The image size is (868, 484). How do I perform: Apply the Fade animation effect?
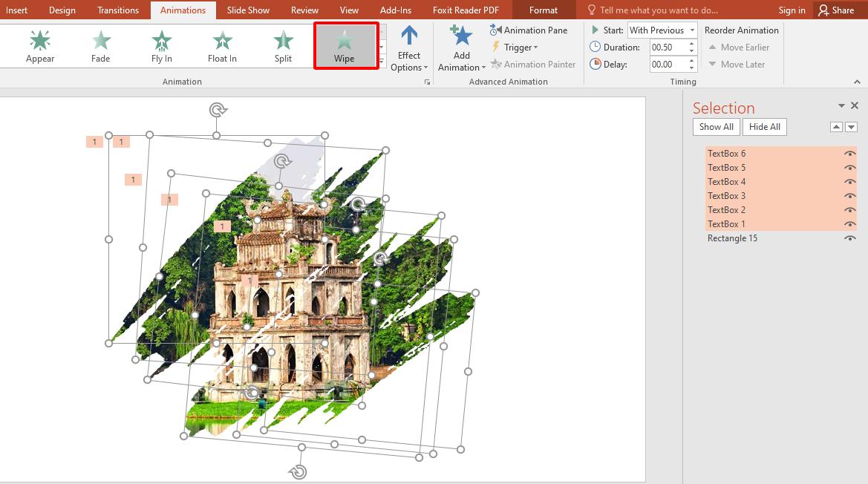(100, 45)
